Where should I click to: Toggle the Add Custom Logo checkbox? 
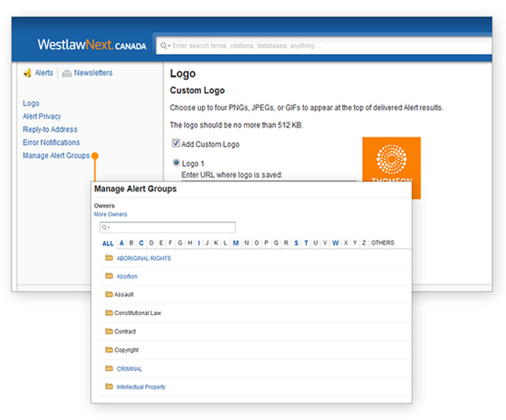coord(176,144)
